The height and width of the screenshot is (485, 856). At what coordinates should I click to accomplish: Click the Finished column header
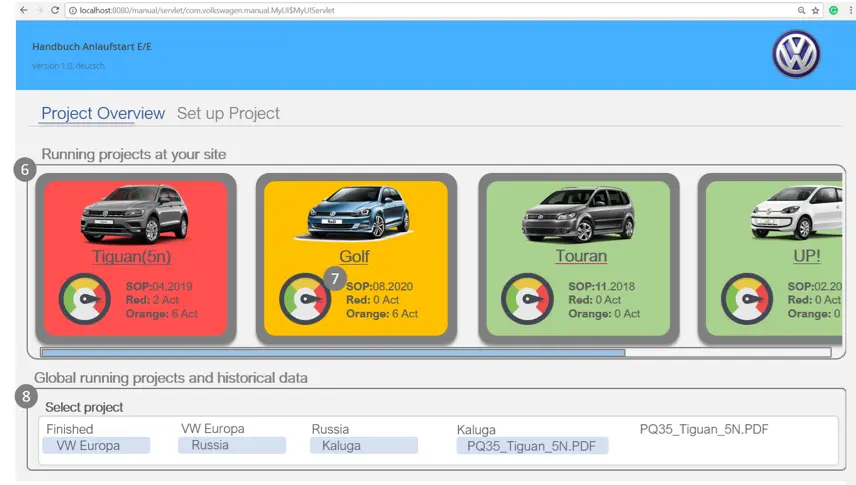coord(70,429)
